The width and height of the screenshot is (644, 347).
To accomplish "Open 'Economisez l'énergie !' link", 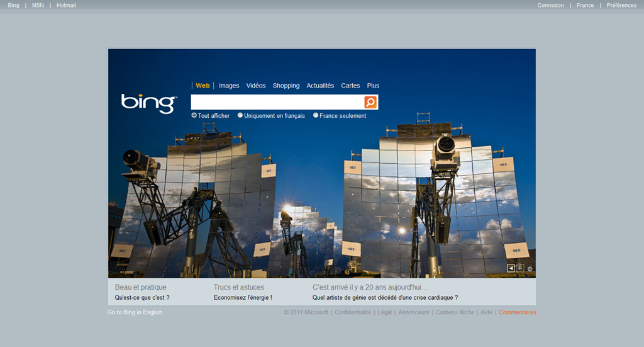I will pos(243,297).
